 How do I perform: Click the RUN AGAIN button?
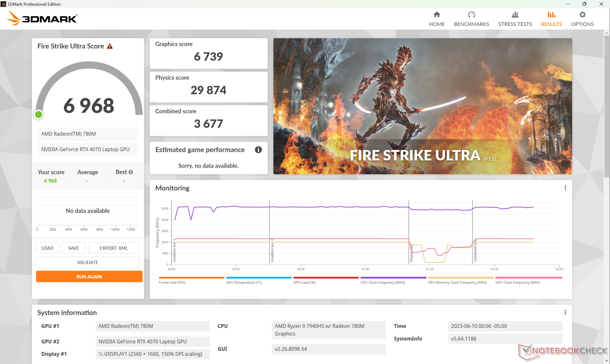[x=89, y=277]
